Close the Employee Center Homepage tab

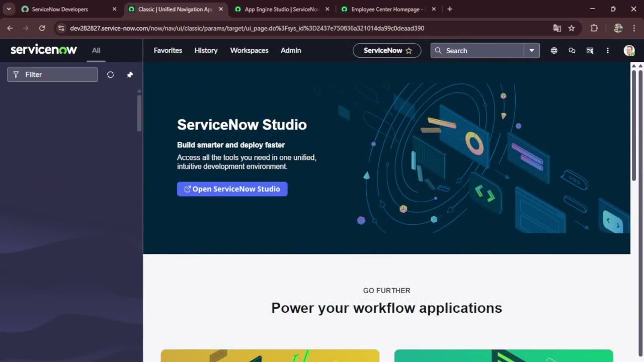tap(434, 9)
